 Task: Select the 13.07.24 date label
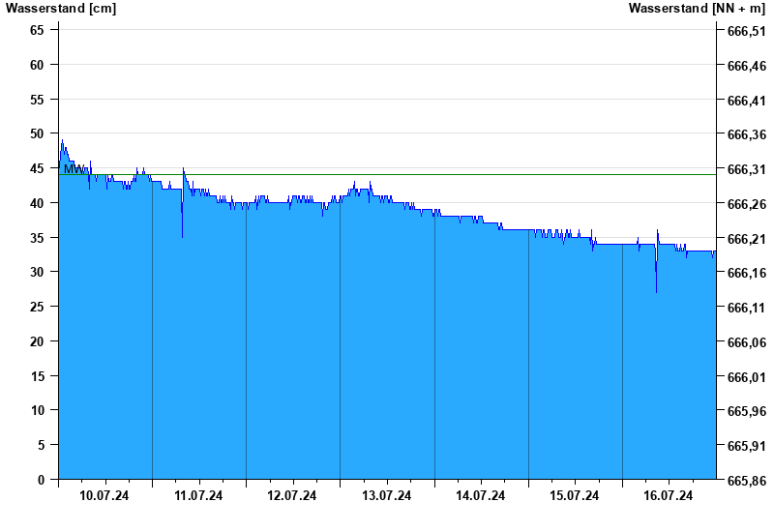[386, 495]
